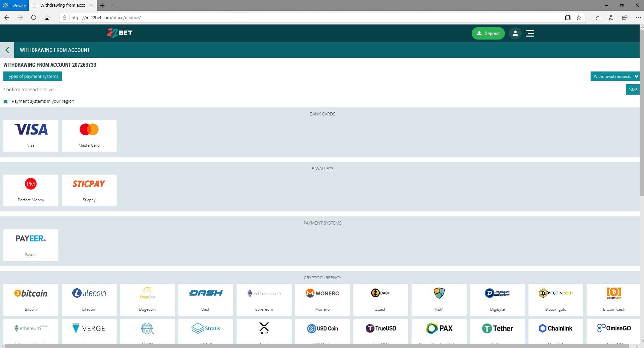Click the green Deposit button
644x348 pixels.
[x=488, y=33]
